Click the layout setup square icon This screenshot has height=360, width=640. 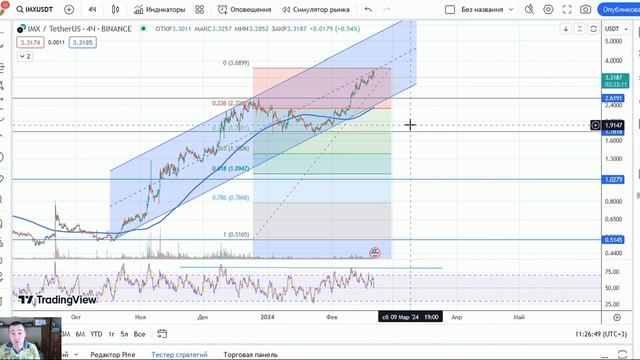pyautogui.click(x=450, y=9)
